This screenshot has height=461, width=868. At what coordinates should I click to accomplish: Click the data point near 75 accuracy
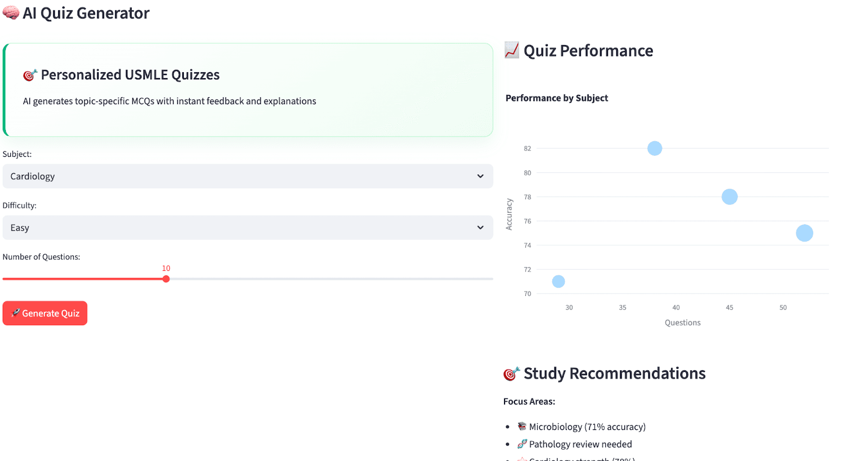click(805, 232)
